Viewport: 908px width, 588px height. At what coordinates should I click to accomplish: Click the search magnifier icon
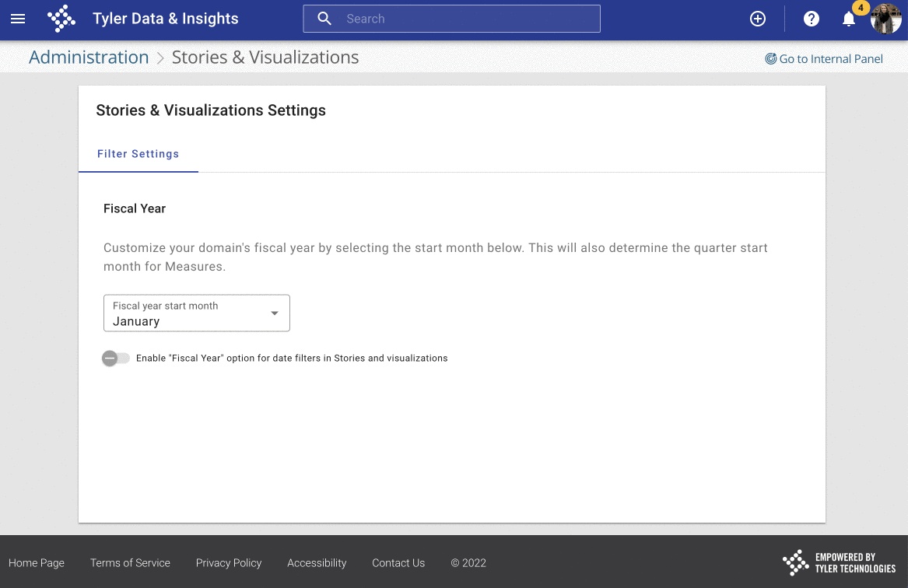point(324,19)
